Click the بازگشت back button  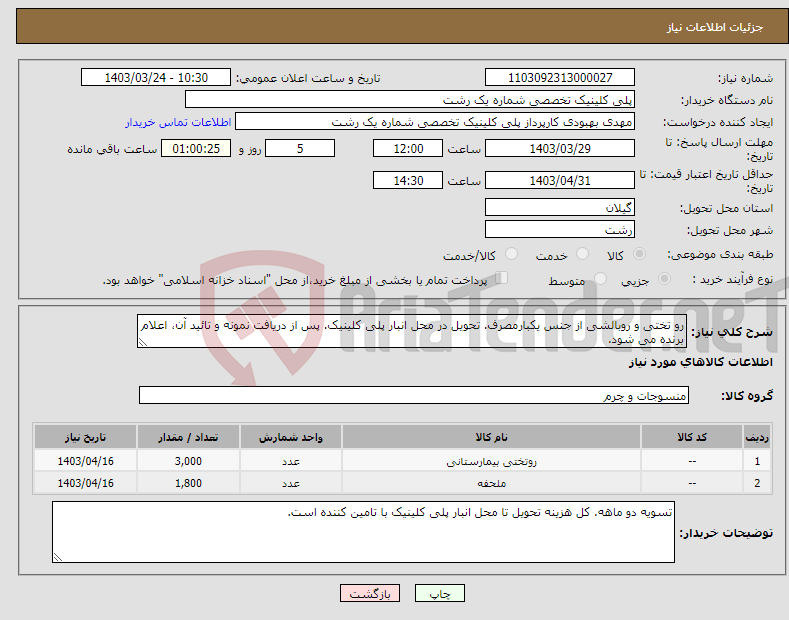[x=370, y=593]
